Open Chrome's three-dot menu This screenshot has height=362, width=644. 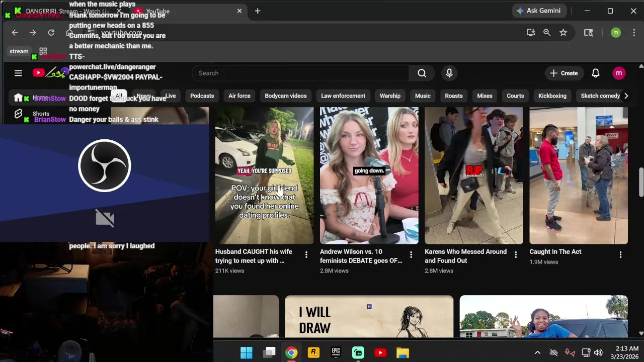[x=633, y=33]
